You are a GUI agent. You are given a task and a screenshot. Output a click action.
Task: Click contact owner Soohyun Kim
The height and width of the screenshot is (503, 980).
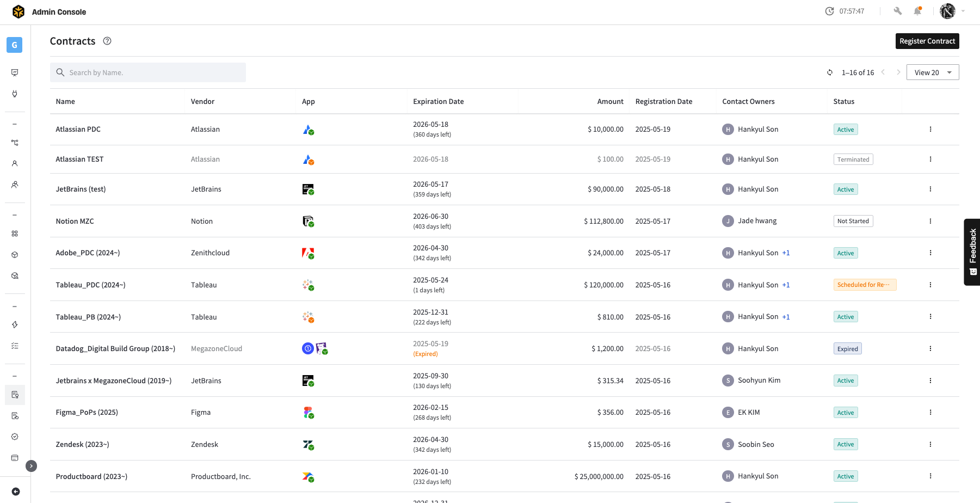pos(759,380)
